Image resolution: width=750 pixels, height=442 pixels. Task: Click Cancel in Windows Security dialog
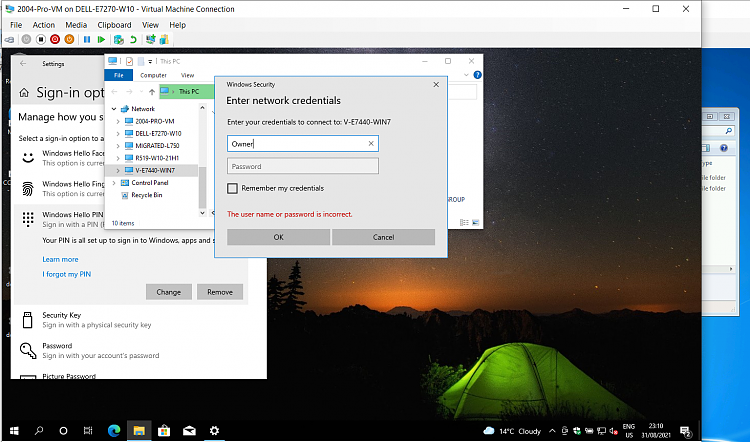pyautogui.click(x=384, y=237)
